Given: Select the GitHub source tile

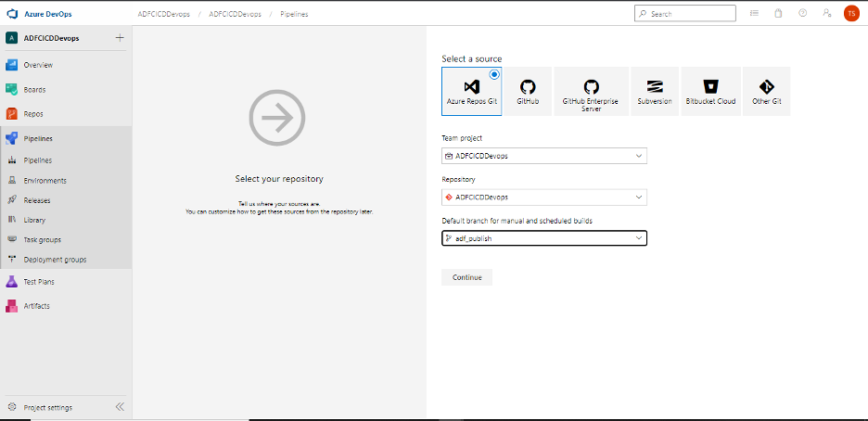Looking at the screenshot, I should tap(528, 91).
